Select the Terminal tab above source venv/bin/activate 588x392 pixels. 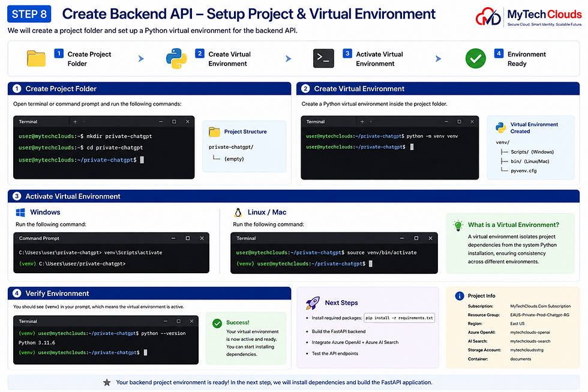pos(246,238)
